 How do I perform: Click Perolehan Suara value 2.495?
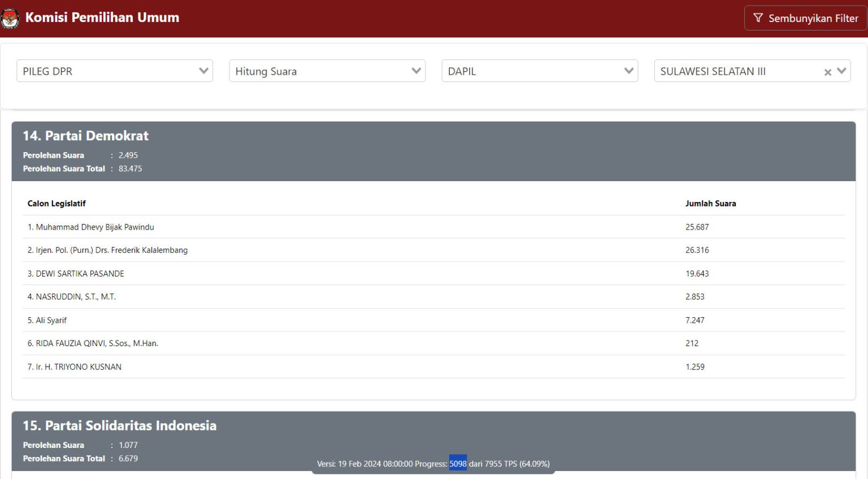coord(128,155)
